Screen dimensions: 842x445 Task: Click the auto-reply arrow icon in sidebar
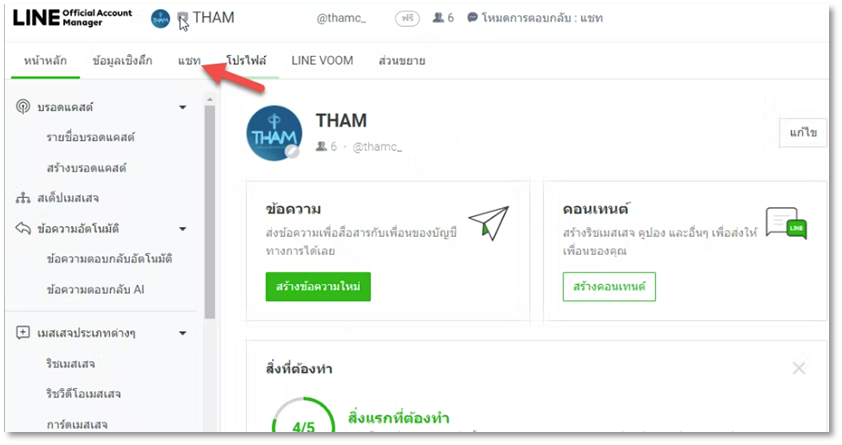pos(23,228)
